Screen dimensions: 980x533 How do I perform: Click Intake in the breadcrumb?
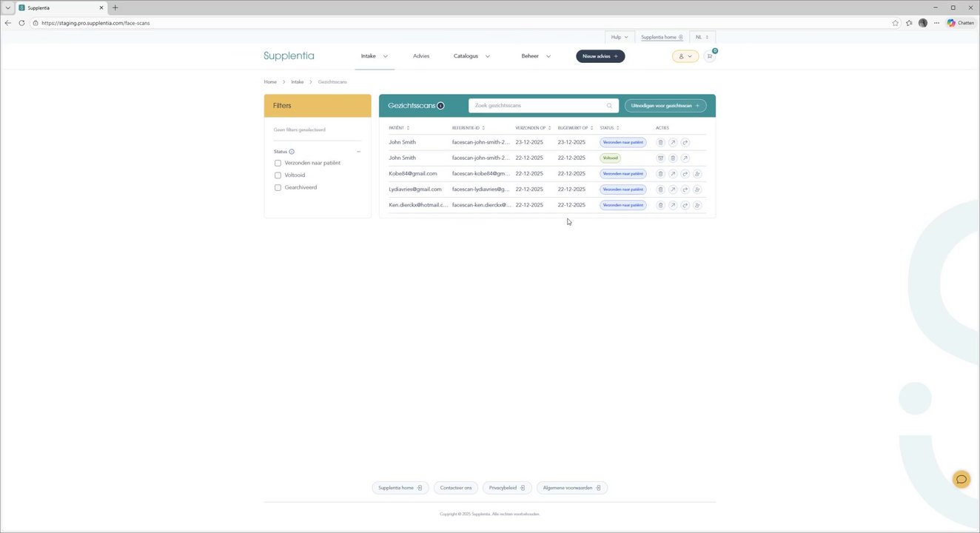297,82
